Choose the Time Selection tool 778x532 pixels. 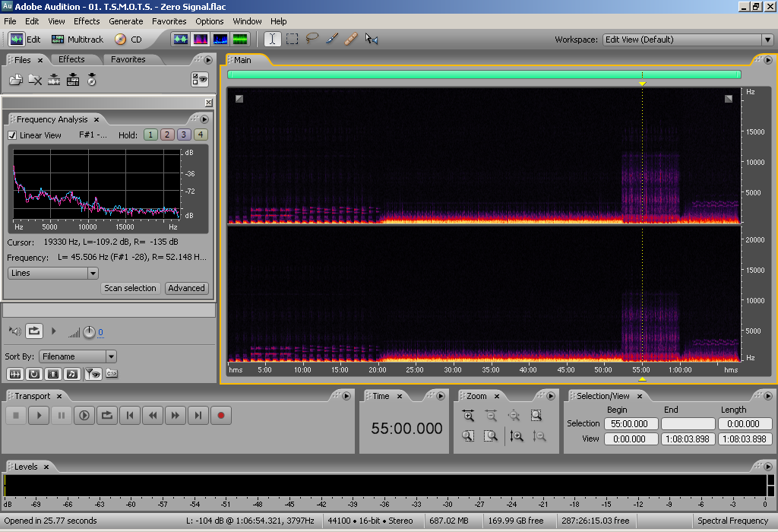[x=273, y=40]
